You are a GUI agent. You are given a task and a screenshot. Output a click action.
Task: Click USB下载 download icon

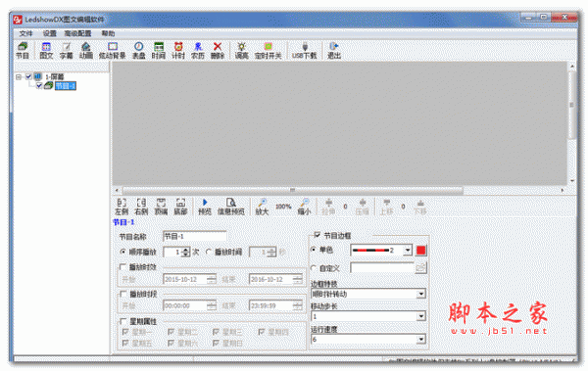point(305,51)
